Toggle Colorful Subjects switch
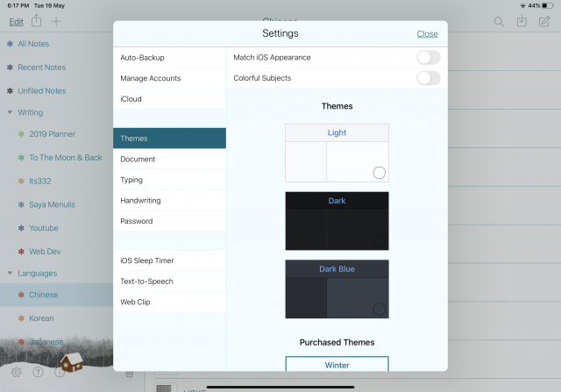This screenshot has width=561, height=392. pyautogui.click(x=429, y=78)
